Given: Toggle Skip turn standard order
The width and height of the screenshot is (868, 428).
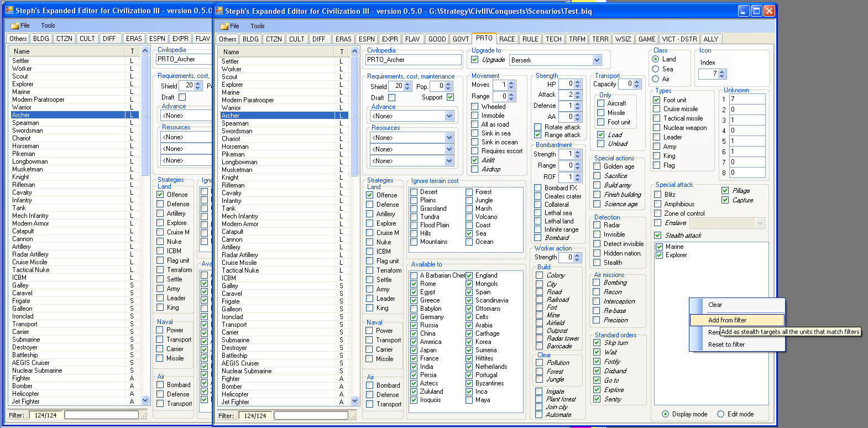Looking at the screenshot, I should click(597, 343).
